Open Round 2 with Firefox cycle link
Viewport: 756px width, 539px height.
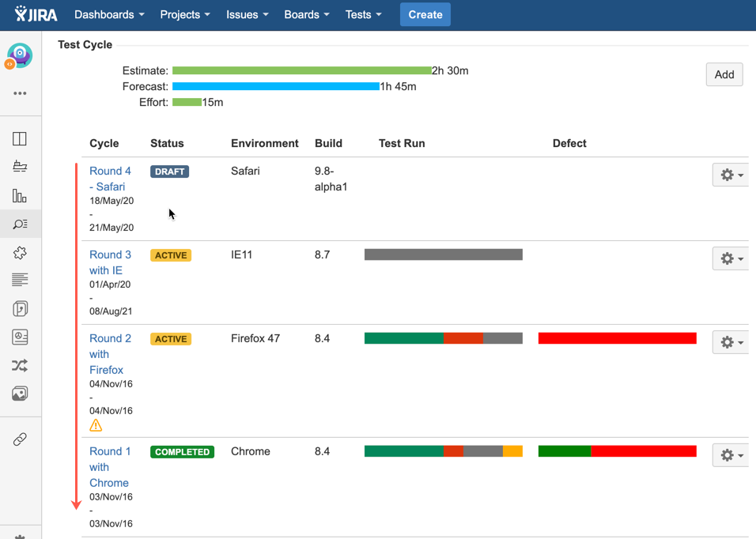[110, 354]
